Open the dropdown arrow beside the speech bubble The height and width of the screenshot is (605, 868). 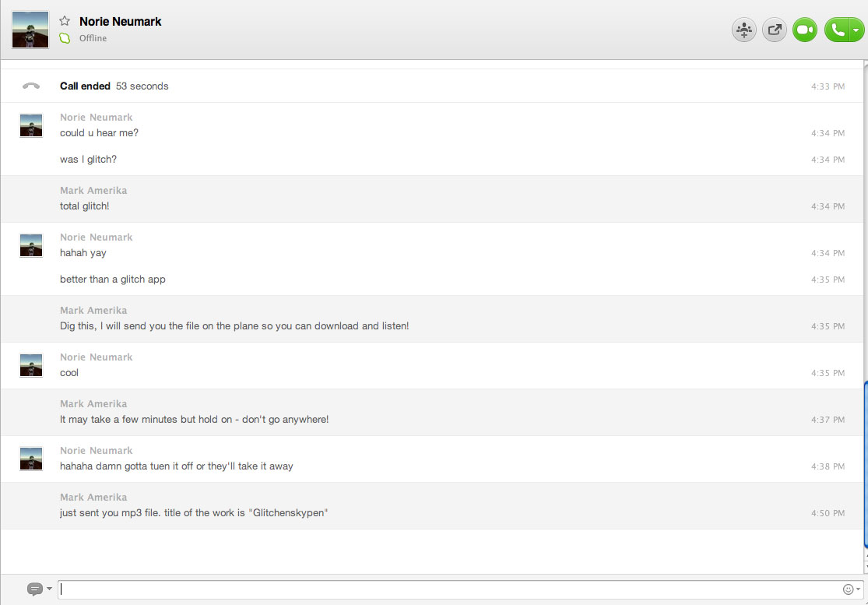[49, 589]
